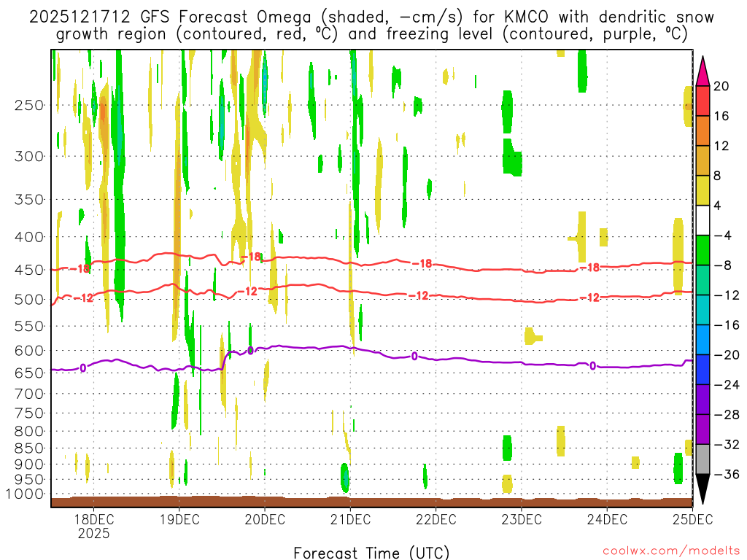This screenshot has height=560, width=747.
Task: Select the purple -28 to -24 colorbar swatch
Action: [703, 400]
